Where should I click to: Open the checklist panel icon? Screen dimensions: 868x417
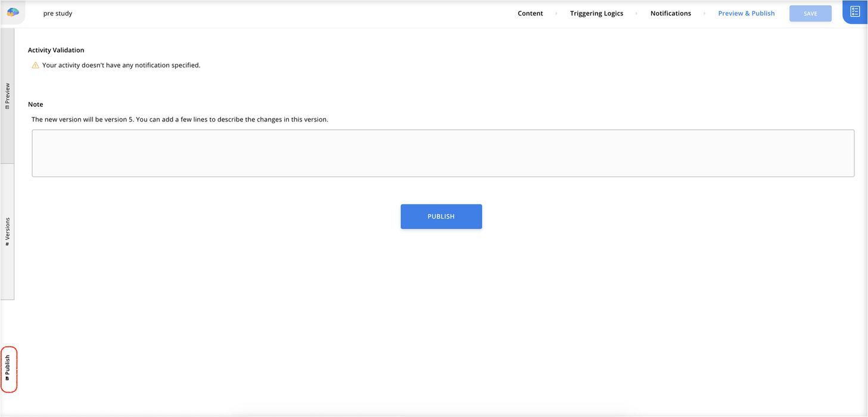pos(855,12)
